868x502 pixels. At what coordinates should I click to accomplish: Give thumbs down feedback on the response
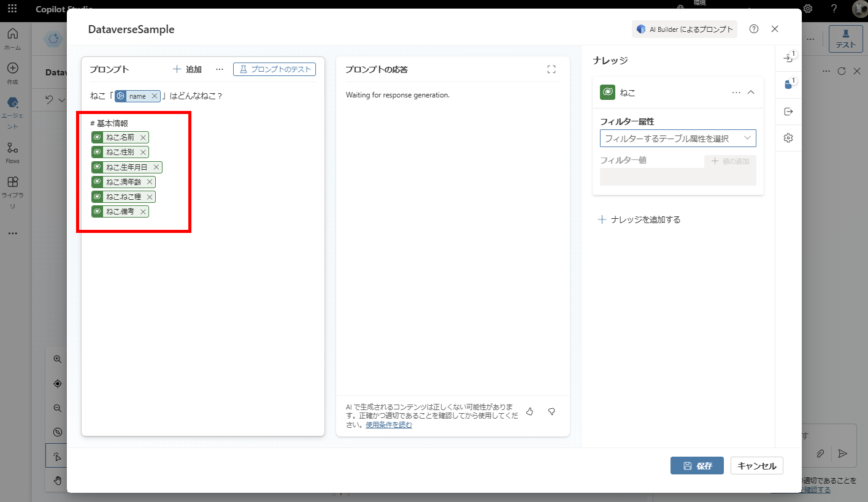pos(551,411)
